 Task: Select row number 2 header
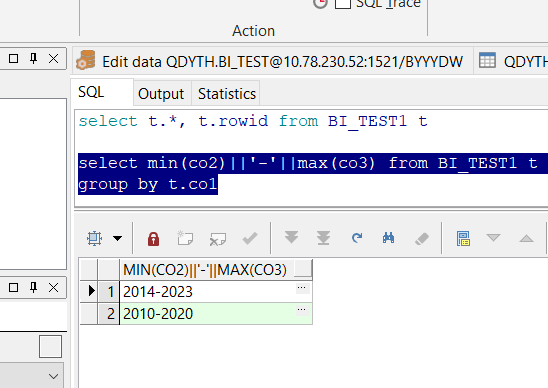[109, 314]
